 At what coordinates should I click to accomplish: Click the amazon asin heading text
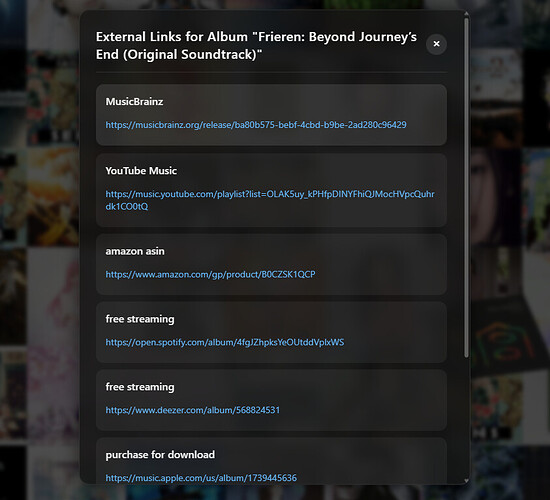coord(135,251)
